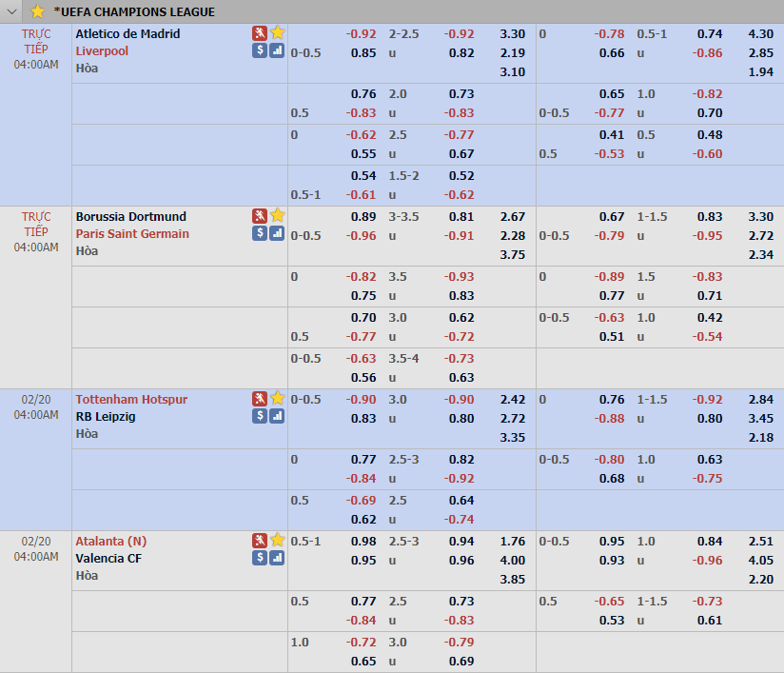Open statistics chart icon for Atalanta vs Valencia
The image size is (784, 673).
coord(277,557)
